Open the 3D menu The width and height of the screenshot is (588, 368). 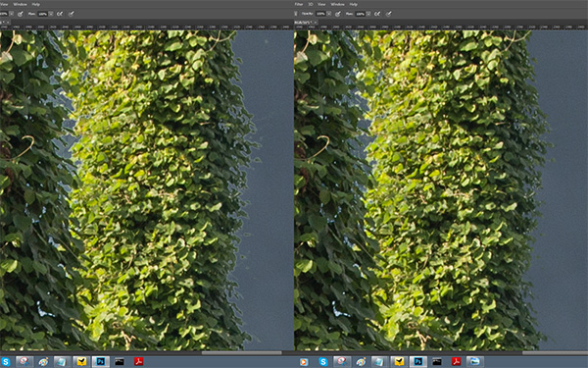[x=311, y=4]
